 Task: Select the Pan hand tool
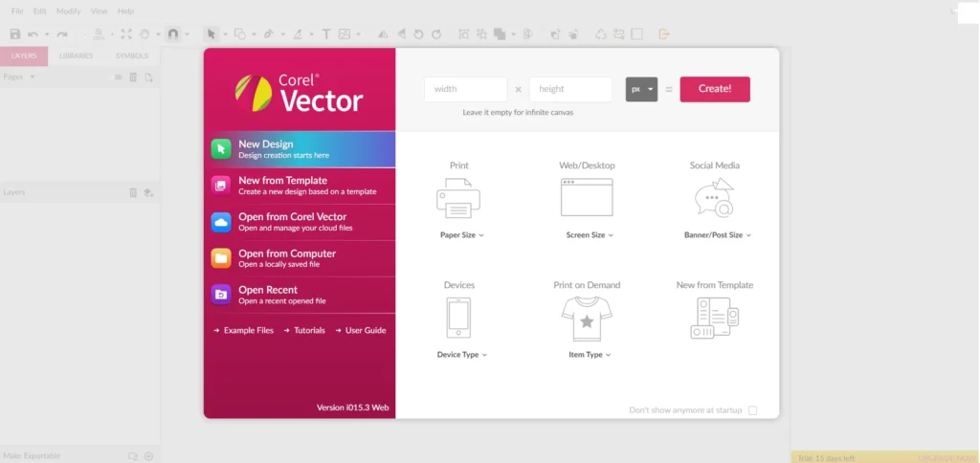pos(145,34)
